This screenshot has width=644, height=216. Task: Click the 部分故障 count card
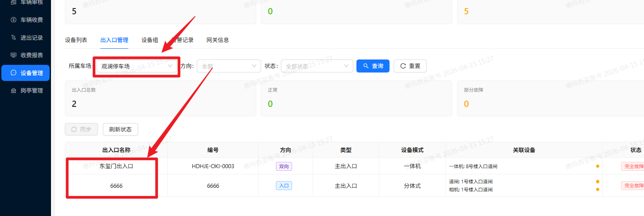coord(551,98)
